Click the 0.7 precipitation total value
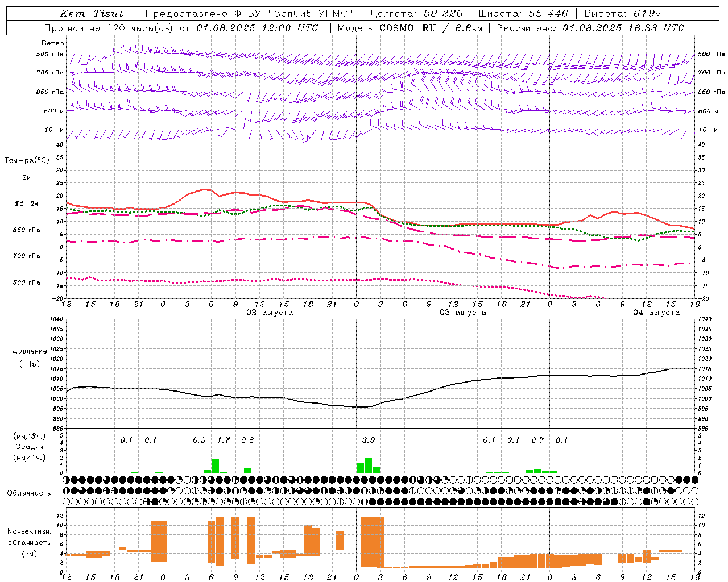728x582 pixels. [x=537, y=440]
